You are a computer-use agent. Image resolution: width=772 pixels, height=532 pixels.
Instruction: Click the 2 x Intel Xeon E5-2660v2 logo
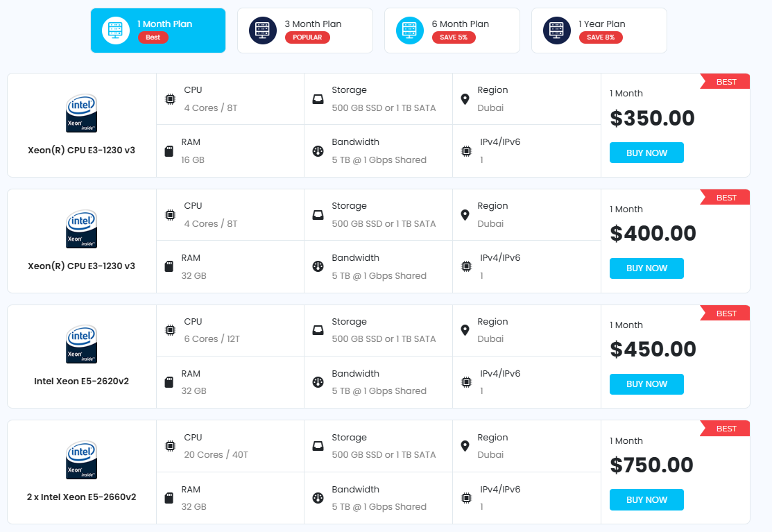[81, 461]
